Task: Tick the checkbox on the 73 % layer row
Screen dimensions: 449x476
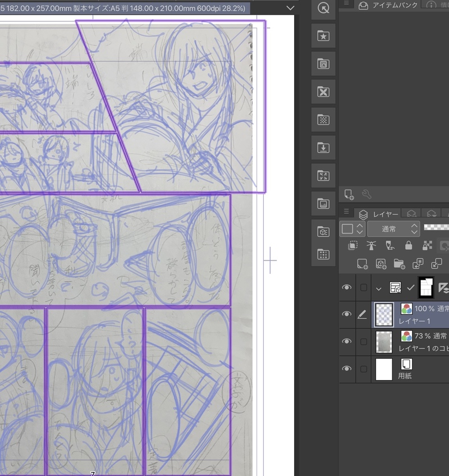Action: coord(363,342)
